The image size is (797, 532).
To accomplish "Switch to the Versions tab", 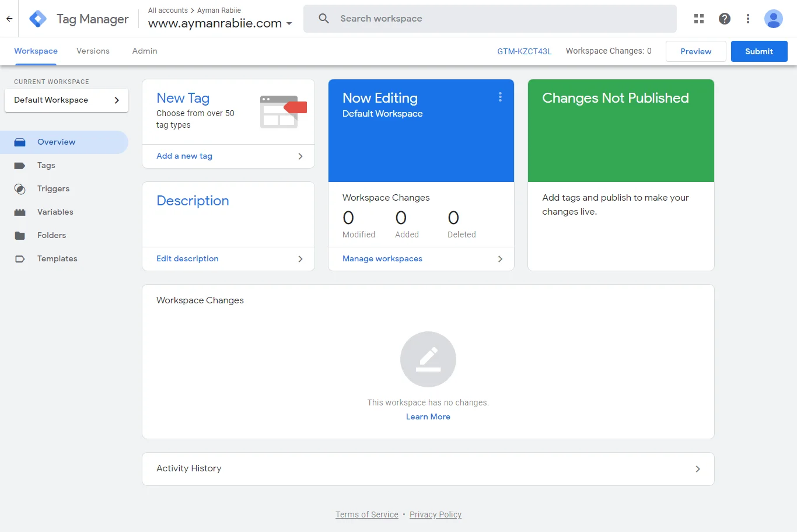I will click(93, 51).
